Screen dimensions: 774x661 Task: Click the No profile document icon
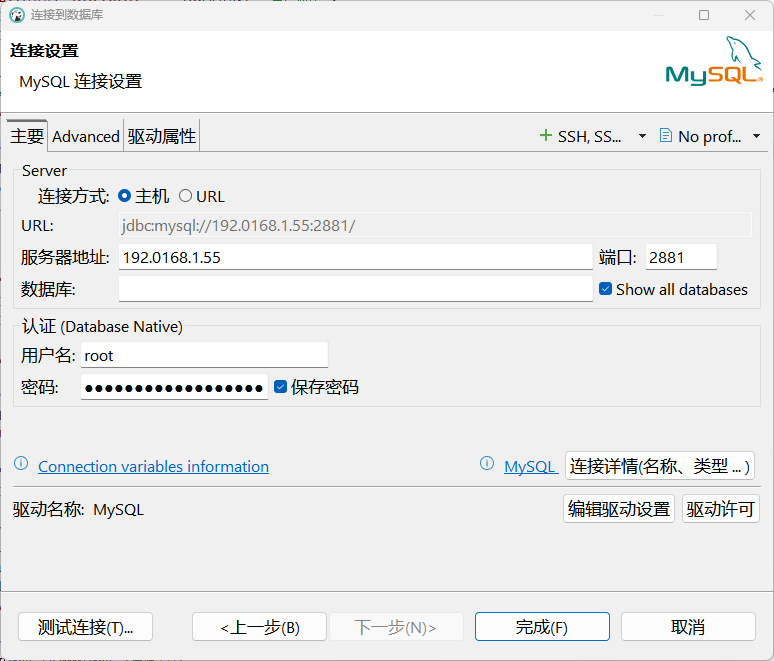pos(666,136)
